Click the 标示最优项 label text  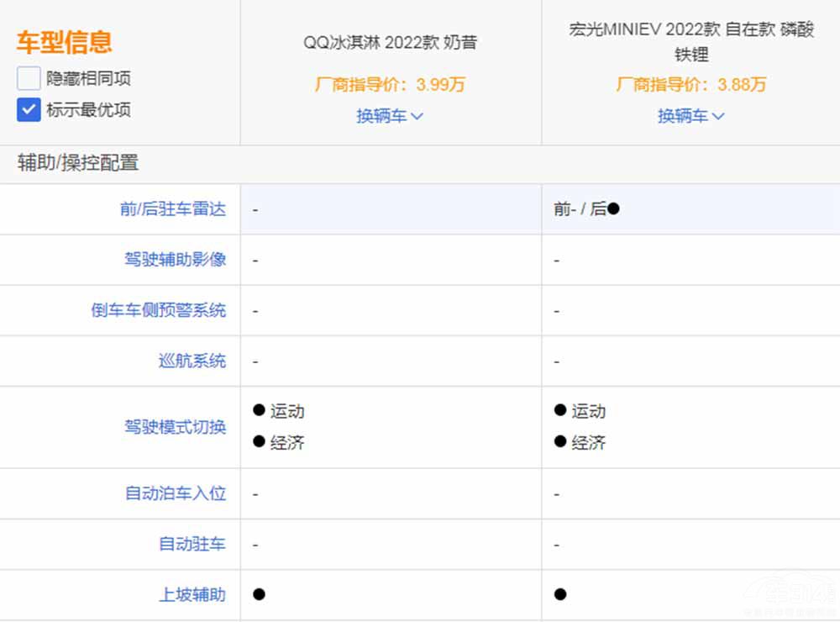(88, 110)
